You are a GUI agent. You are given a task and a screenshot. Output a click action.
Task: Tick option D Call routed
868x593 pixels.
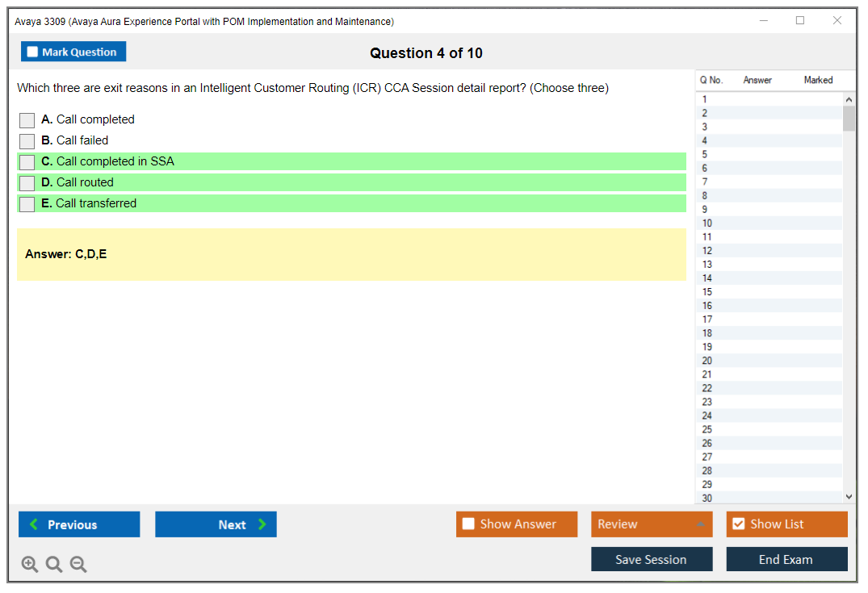pyautogui.click(x=27, y=183)
